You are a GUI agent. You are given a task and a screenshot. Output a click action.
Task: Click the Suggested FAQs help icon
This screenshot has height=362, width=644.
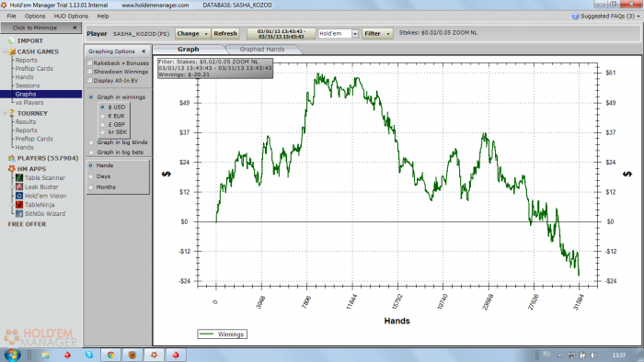[x=575, y=16]
